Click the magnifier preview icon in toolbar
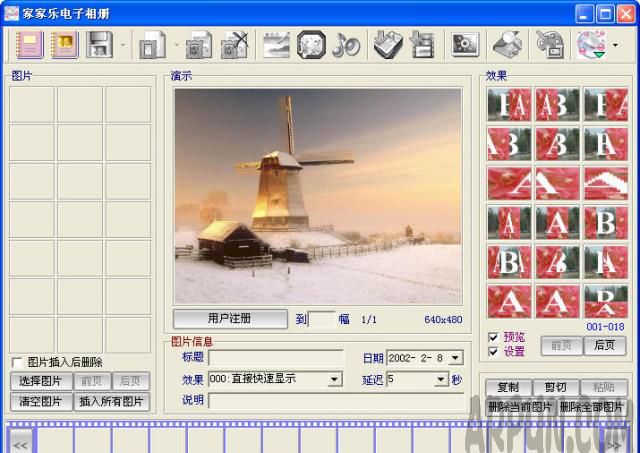Viewport: 640px width, 453px height. [x=507, y=45]
